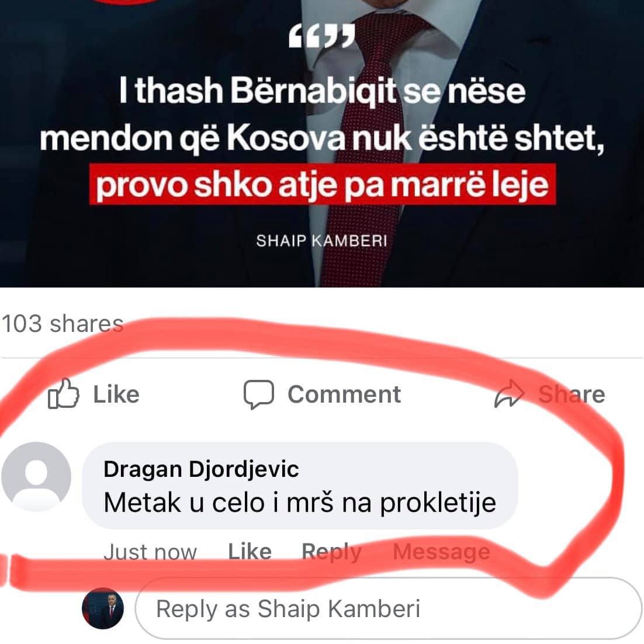Open Dragan Djordjevic's profile name
Viewport: 644px width, 644px height.
201,469
